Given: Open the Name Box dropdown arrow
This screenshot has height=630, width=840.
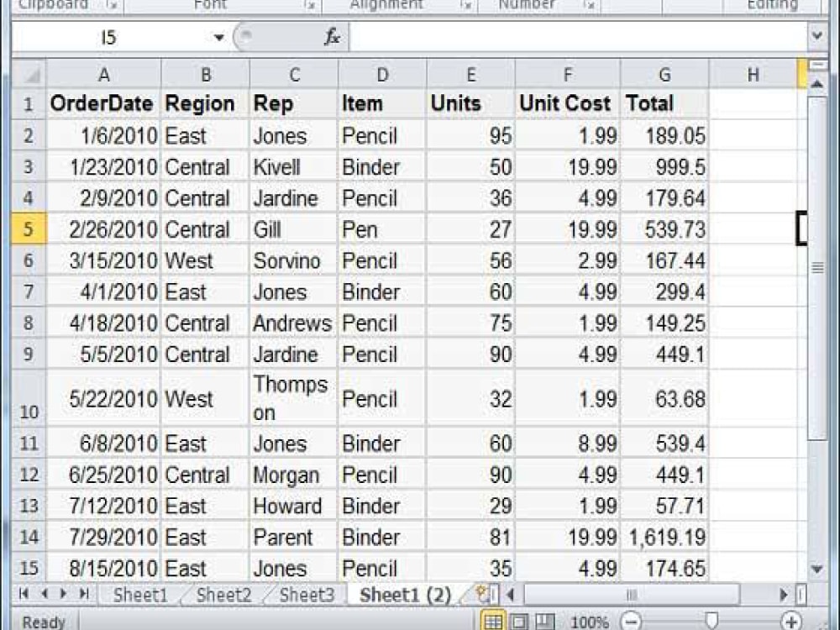Looking at the screenshot, I should 218,38.
